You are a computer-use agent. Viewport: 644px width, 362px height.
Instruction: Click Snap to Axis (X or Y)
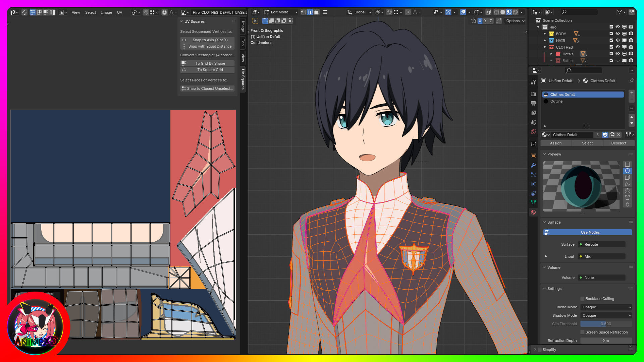point(207,40)
